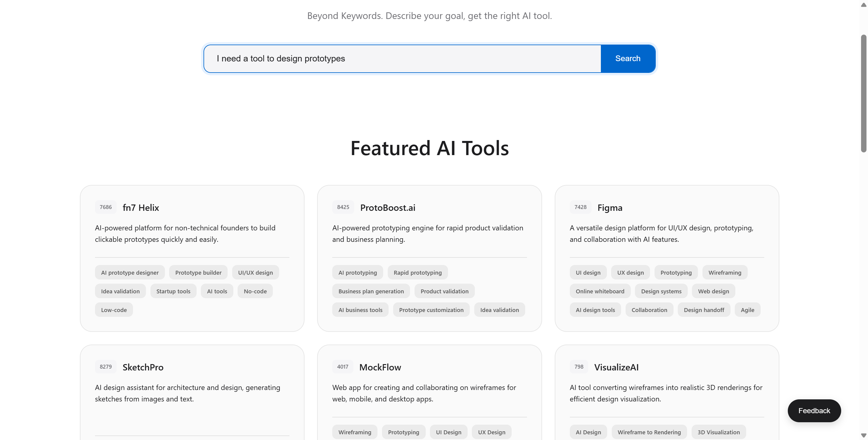The width and height of the screenshot is (868, 440).
Task: Click the scrollbar down arrow
Action: [863, 435]
